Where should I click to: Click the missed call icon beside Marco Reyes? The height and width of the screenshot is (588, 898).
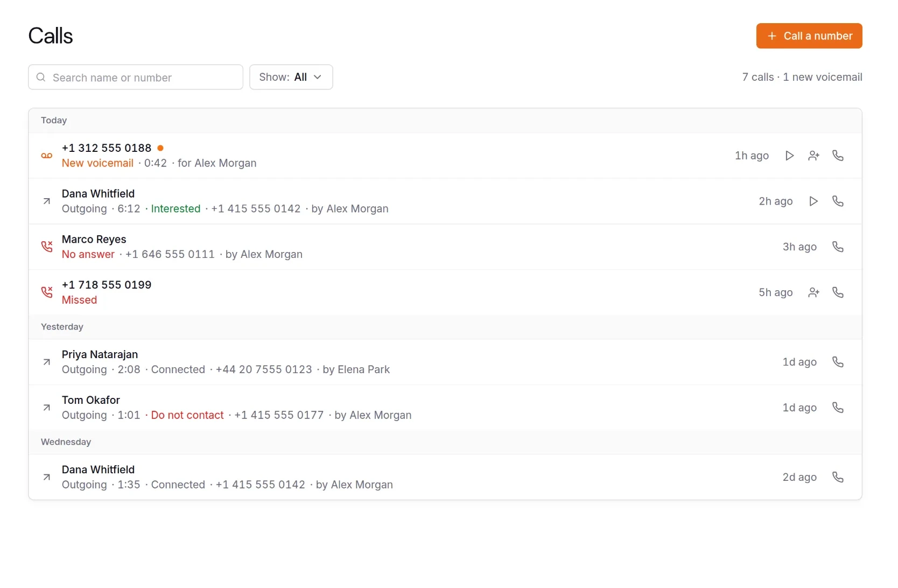click(47, 247)
